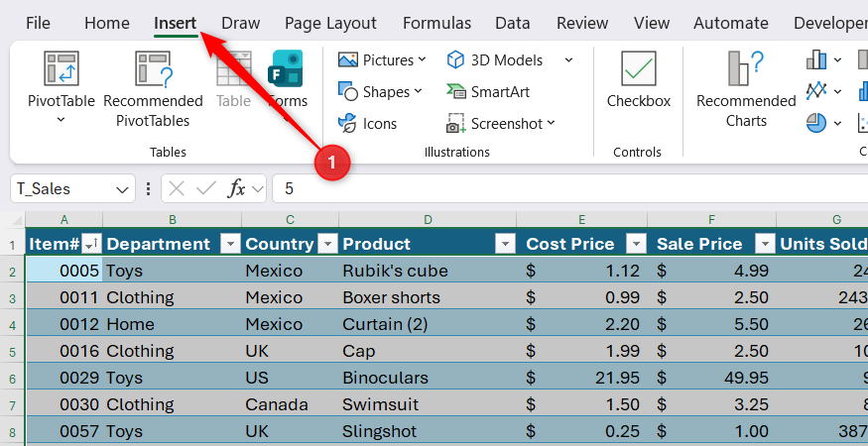Switch to the Review tab
The image size is (868, 446).
(x=582, y=23)
